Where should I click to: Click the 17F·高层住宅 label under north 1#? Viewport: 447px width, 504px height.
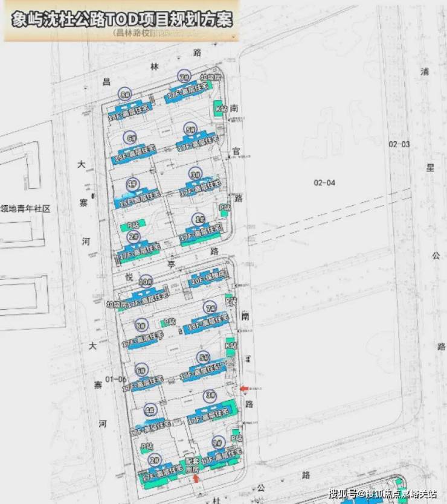201,234
